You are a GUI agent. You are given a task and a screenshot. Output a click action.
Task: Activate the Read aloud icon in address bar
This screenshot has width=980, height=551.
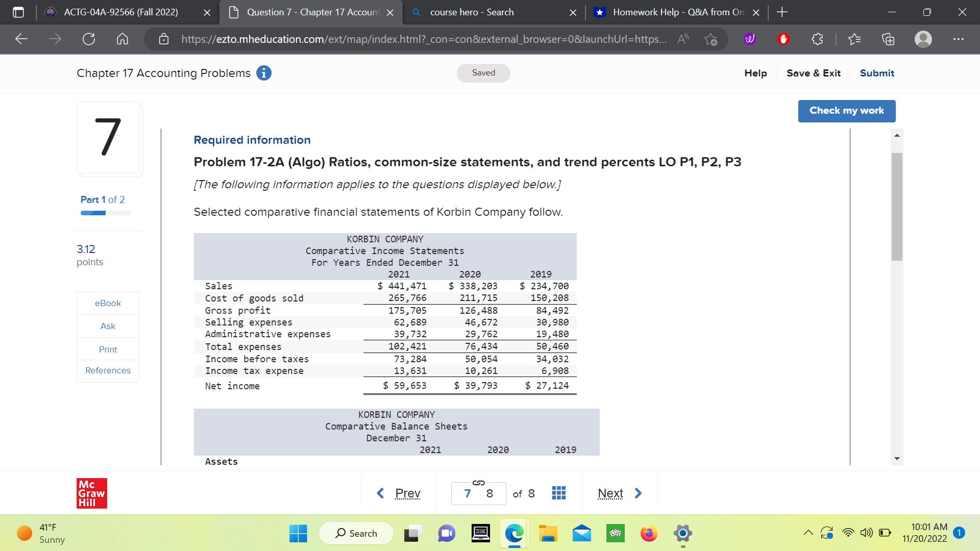(682, 39)
